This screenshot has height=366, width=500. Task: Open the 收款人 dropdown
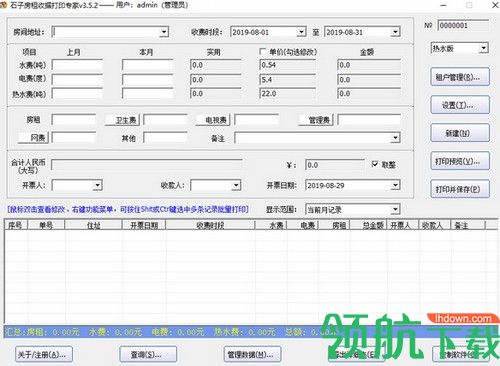236,185
